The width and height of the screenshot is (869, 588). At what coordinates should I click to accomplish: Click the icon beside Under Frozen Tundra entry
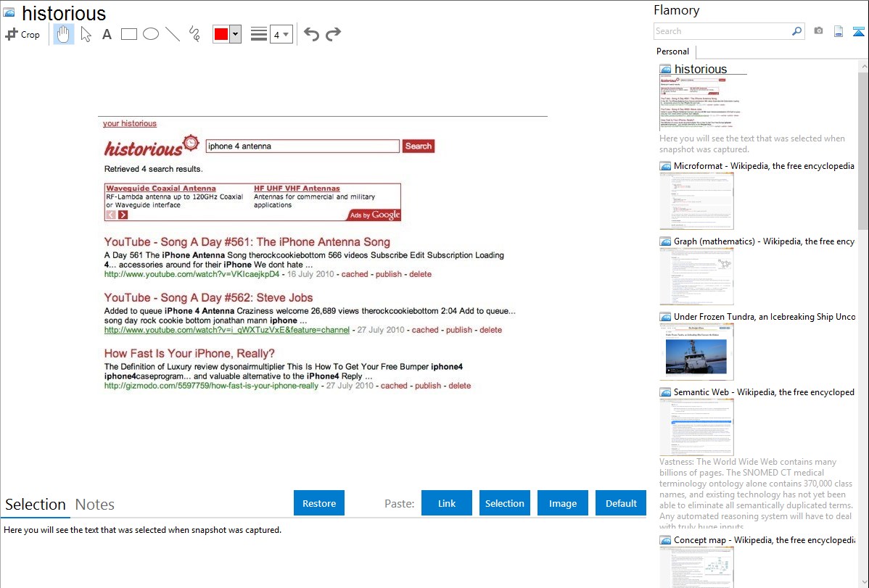coord(665,317)
